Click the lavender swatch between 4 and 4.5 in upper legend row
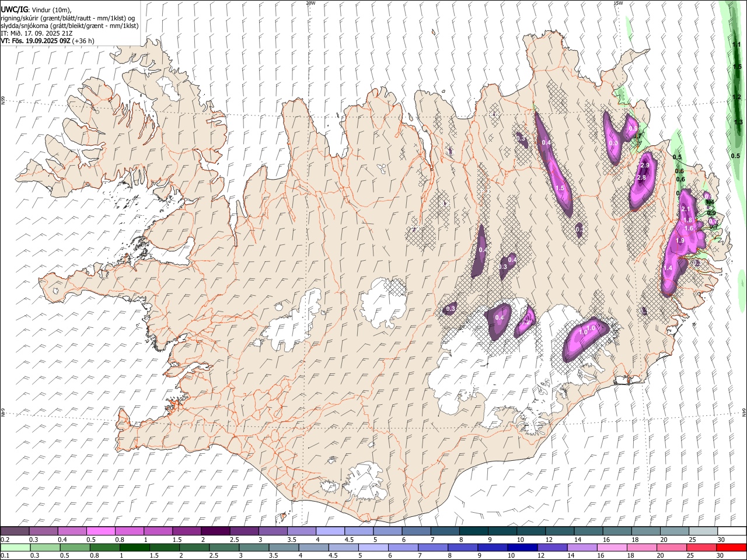 click(330, 531)
